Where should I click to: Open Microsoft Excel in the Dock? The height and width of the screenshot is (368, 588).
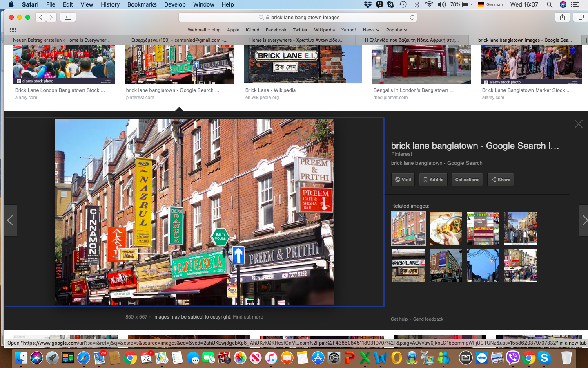point(365,358)
